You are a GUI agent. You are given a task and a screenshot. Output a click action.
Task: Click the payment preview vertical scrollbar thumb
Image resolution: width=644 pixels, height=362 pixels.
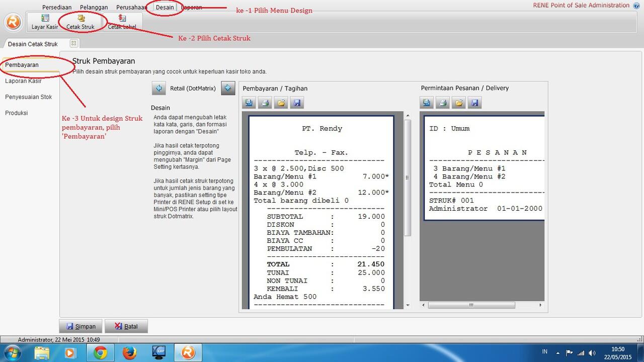click(408, 177)
